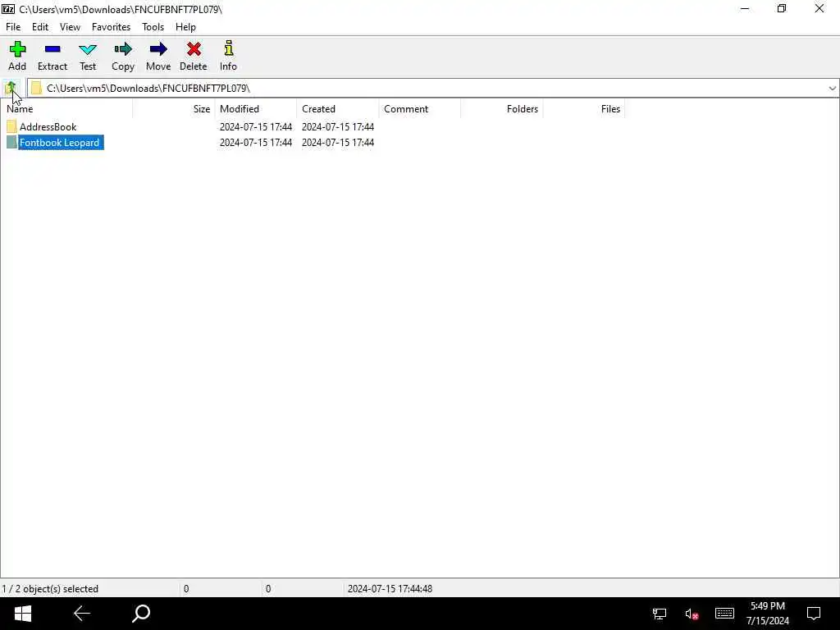
Task: Click Fontbook Leopard's Modified date cell
Action: click(256, 143)
